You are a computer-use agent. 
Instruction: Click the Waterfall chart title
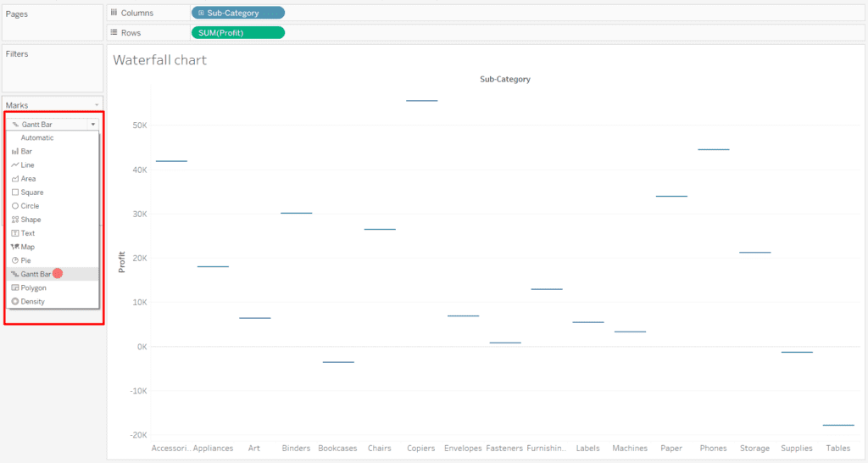tap(160, 60)
